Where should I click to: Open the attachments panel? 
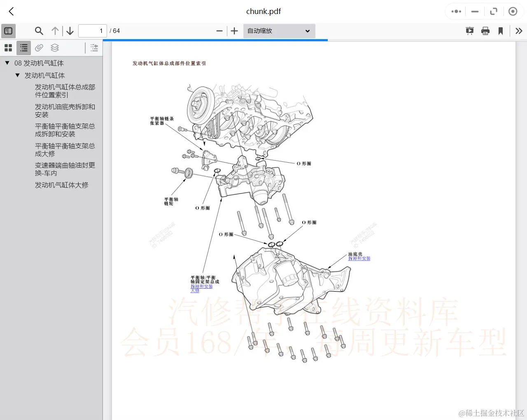39,47
